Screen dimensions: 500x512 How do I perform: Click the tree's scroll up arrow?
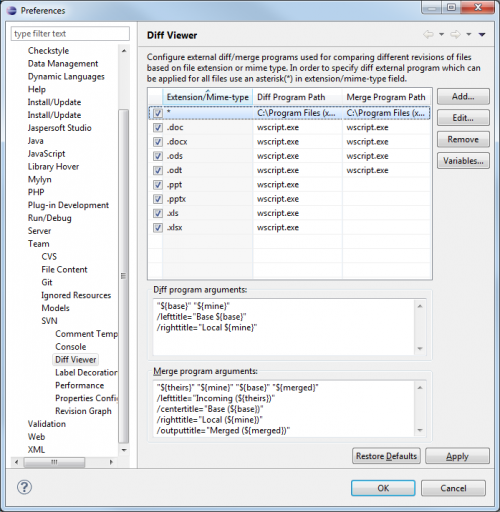[124, 51]
